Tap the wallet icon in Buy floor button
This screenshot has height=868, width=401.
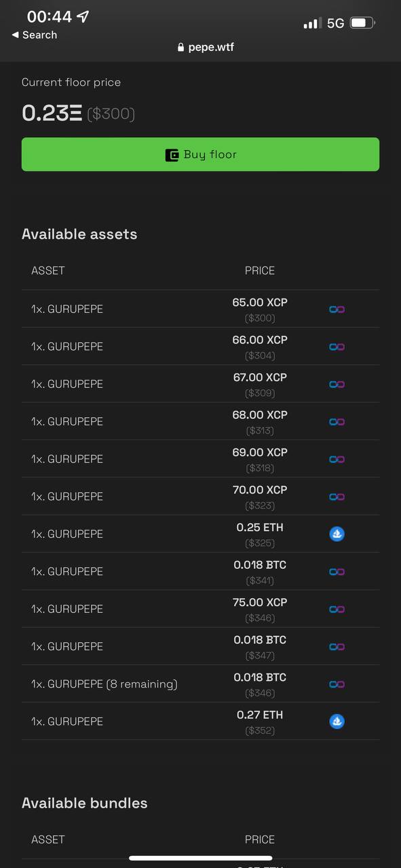coord(172,155)
